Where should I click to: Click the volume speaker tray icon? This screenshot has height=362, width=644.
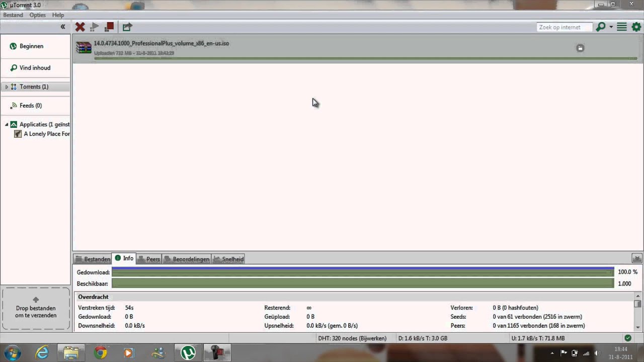click(597, 353)
